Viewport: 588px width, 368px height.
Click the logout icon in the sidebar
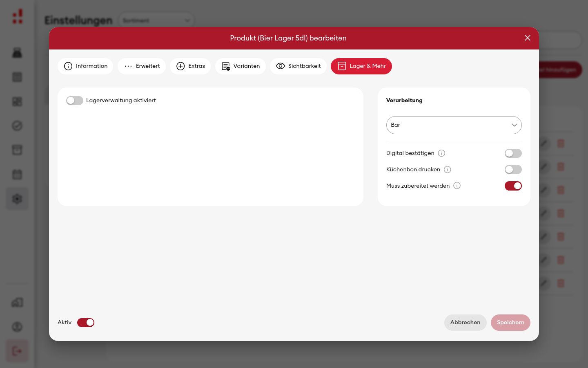pos(17,351)
